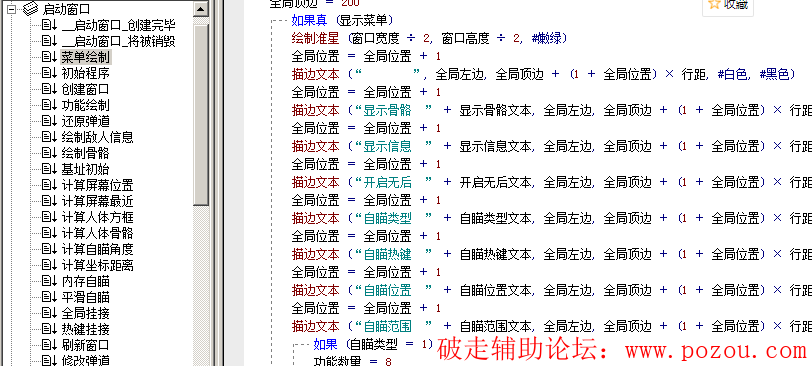
Task: Click the icon before 刷新窗口
Action: pos(50,345)
